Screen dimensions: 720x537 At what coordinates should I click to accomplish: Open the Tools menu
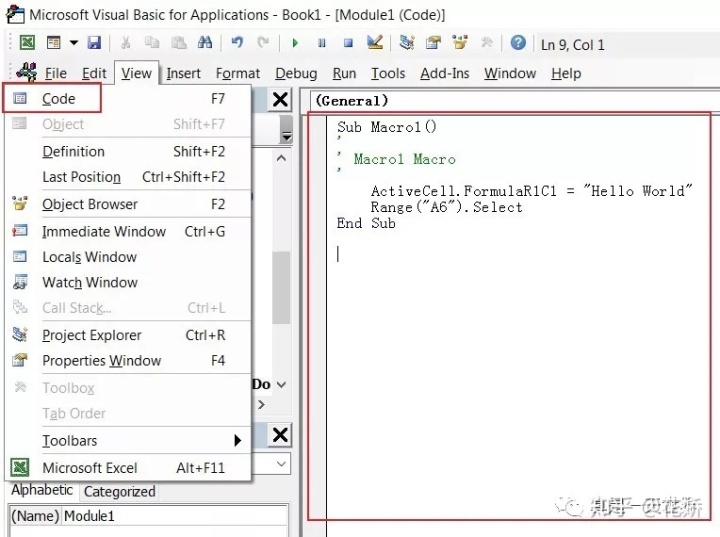point(388,73)
